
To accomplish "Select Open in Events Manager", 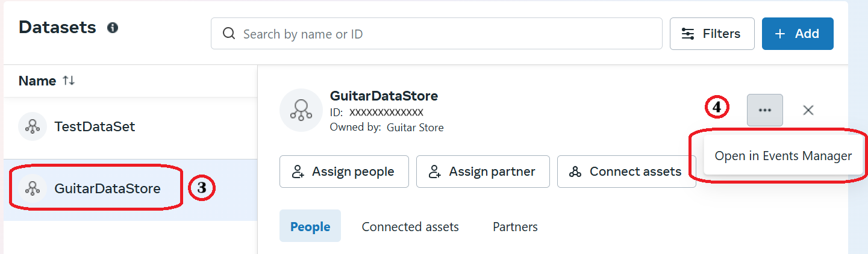I will [x=783, y=156].
